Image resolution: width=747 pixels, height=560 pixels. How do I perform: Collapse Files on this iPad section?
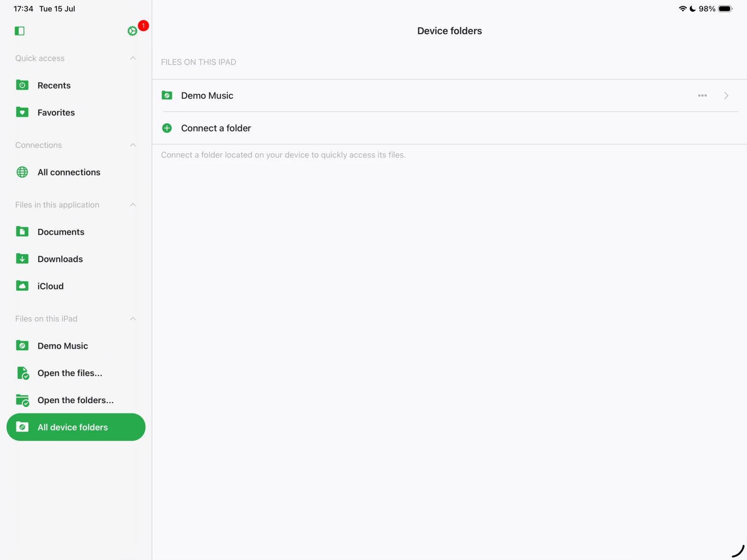click(133, 319)
